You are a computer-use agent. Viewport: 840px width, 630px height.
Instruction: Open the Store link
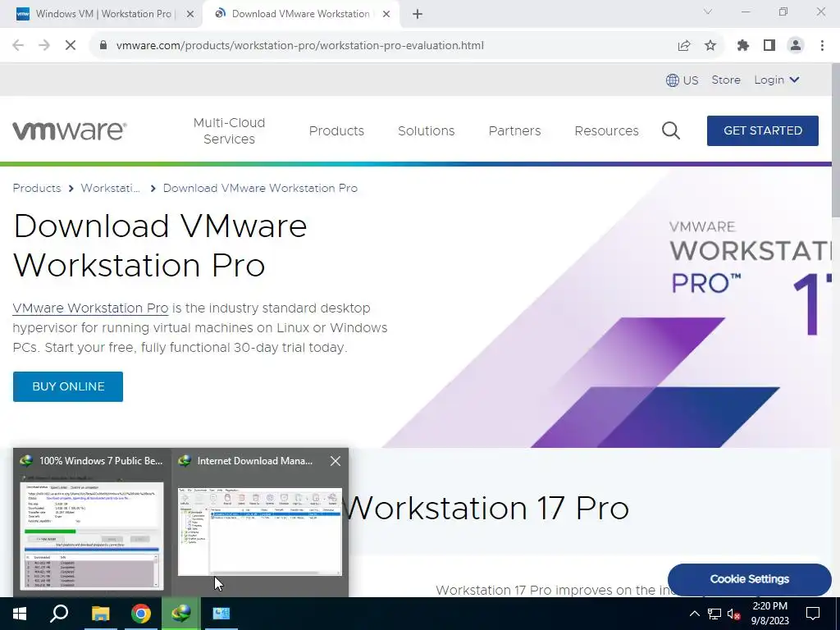tap(726, 80)
